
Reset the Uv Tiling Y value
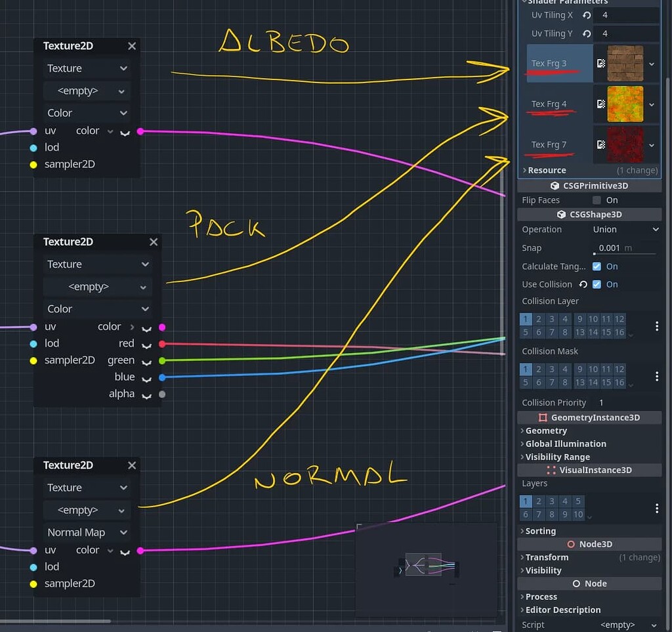587,33
